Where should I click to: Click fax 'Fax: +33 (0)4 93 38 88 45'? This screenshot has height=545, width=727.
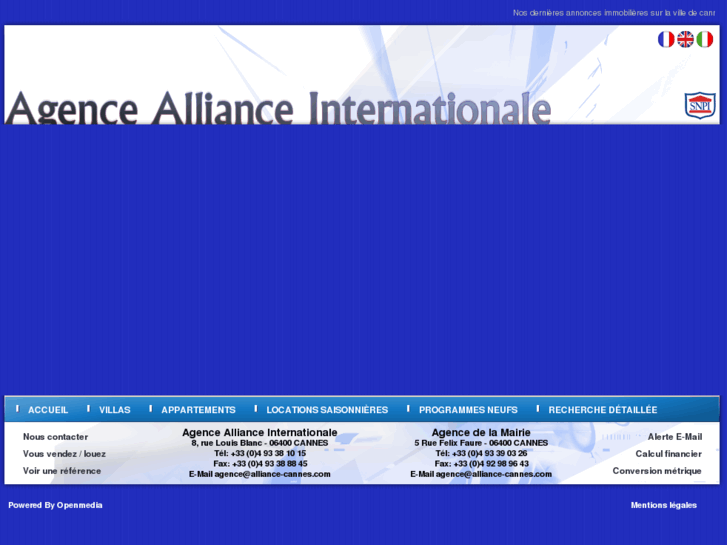coord(260,464)
